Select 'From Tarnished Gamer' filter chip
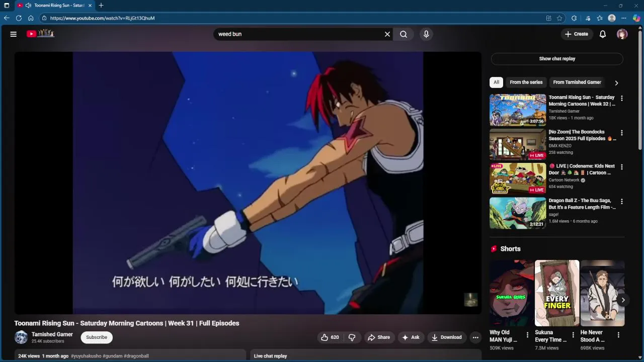Screen dimensions: 644x362 coord(577,82)
